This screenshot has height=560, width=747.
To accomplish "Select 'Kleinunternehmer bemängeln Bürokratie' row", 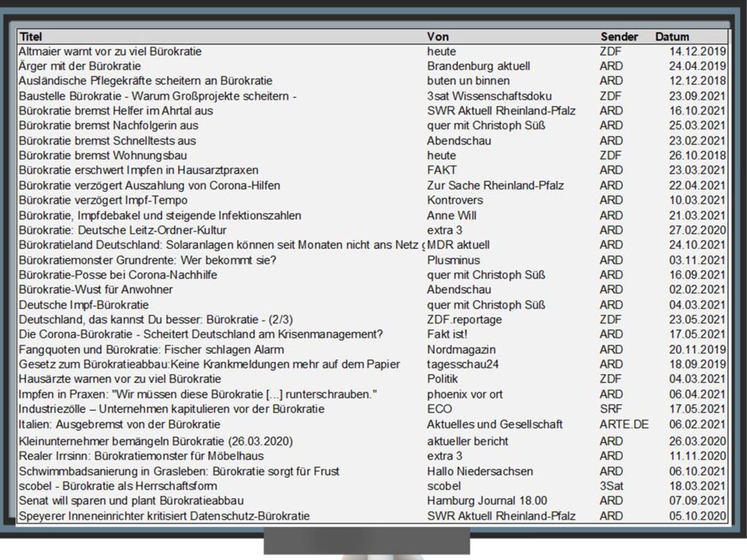I will coord(373,441).
